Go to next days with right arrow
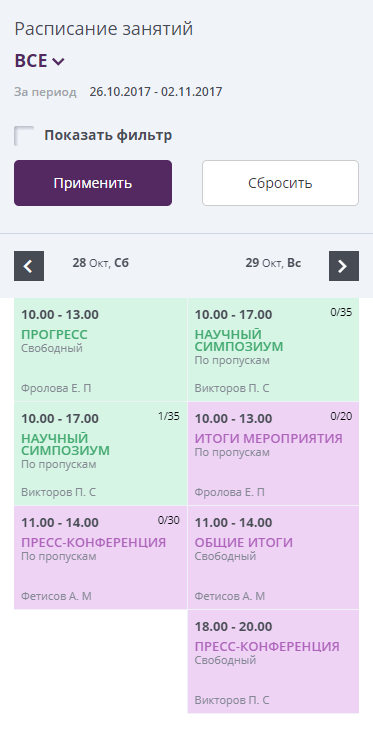Screen dimensions: 373x737 point(343,266)
